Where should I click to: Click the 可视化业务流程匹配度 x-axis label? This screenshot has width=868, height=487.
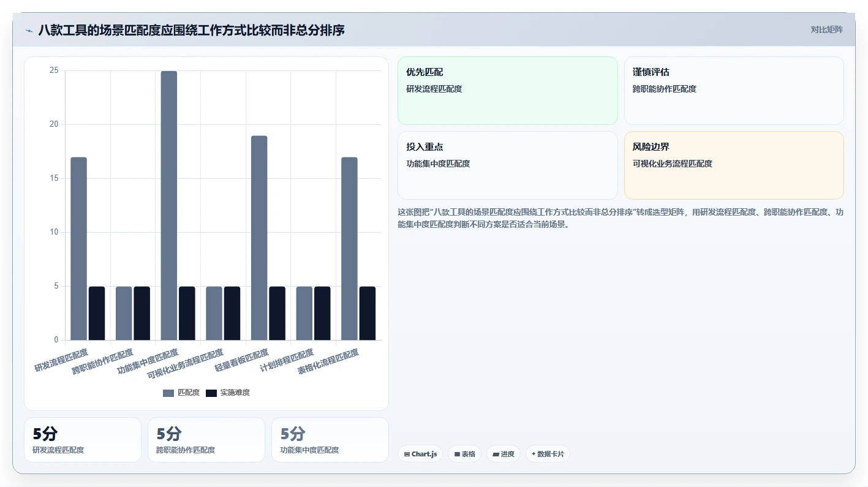(x=186, y=363)
